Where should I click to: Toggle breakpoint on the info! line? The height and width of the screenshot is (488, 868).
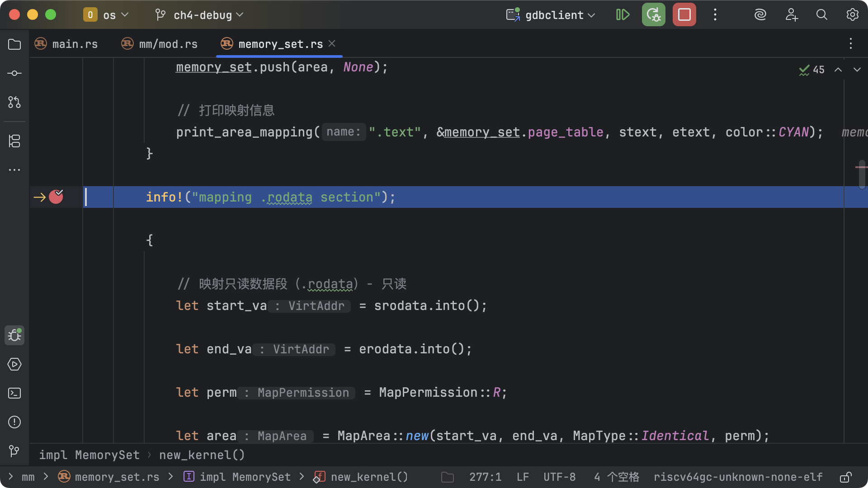pyautogui.click(x=56, y=197)
